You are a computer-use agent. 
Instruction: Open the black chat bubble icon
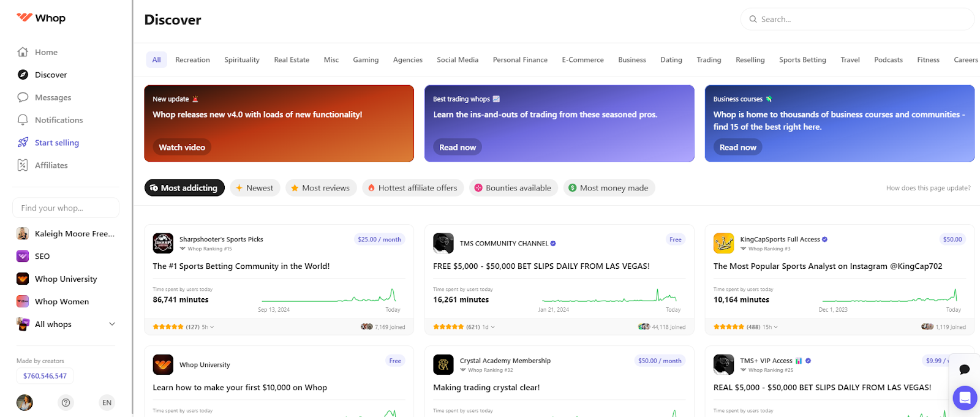pos(964,369)
